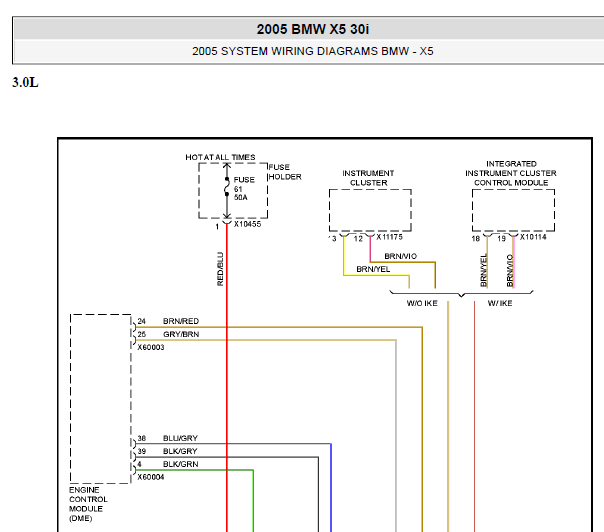The width and height of the screenshot is (604, 532).
Task: Click the 'BLU/GRY' wire label at pin 38
Action: (180, 438)
